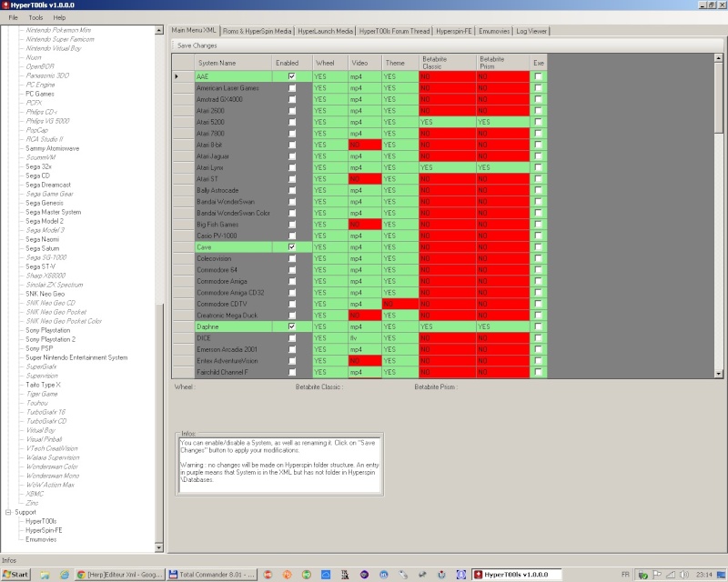The width and height of the screenshot is (728, 582).
Task: Switch to Roms & HyperSpin Media tab
Action: pos(258,31)
